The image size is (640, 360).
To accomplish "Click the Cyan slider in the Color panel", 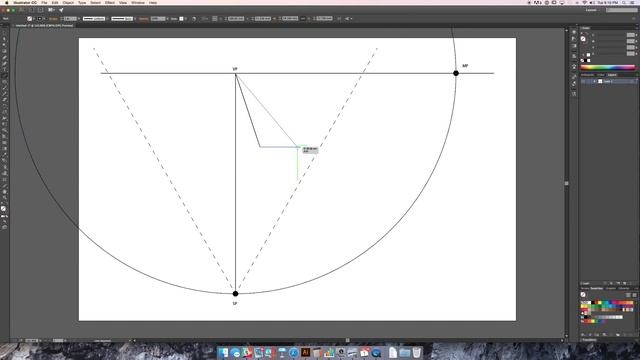I will pyautogui.click(x=610, y=35).
